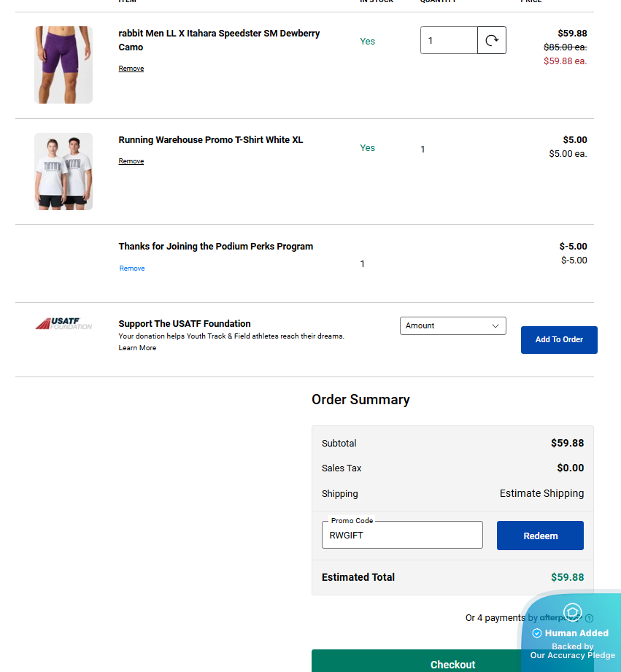Click the quantity refresh arrow icon
This screenshot has width=621, height=672.
click(492, 41)
